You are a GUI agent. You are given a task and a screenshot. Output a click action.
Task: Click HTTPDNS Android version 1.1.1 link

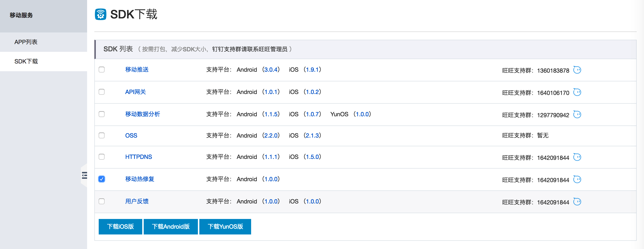[x=271, y=157]
